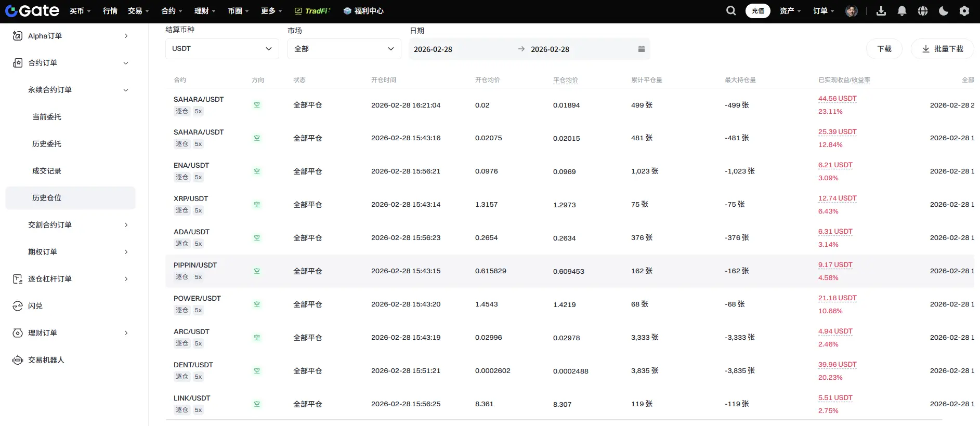Click the short direction badge for POWER/USDT

click(257, 304)
